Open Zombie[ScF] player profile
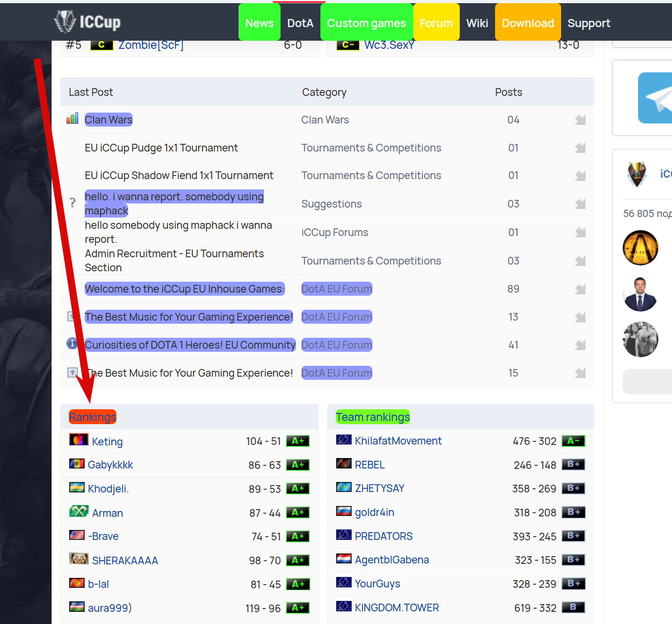This screenshot has width=672, height=624. pos(151,45)
